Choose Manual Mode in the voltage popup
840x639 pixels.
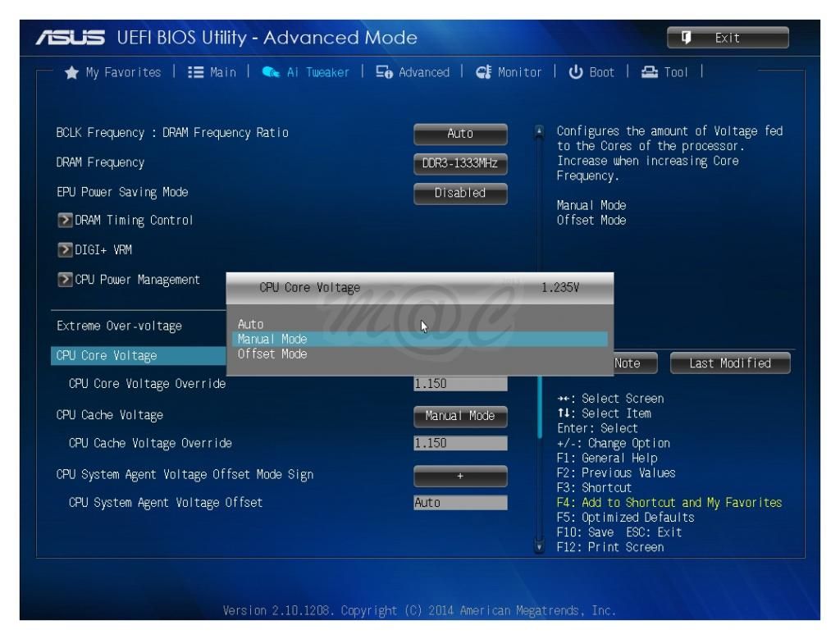click(272, 339)
